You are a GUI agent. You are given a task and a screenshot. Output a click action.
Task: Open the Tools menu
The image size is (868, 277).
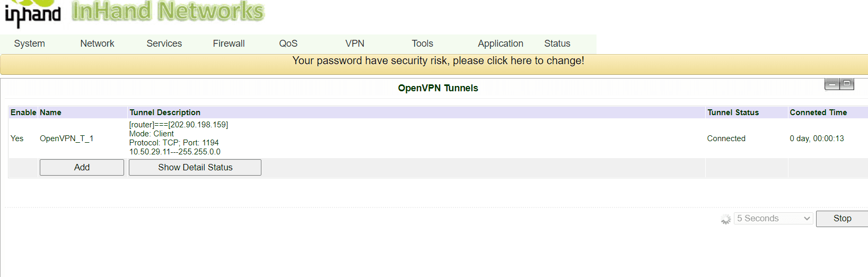tap(423, 44)
